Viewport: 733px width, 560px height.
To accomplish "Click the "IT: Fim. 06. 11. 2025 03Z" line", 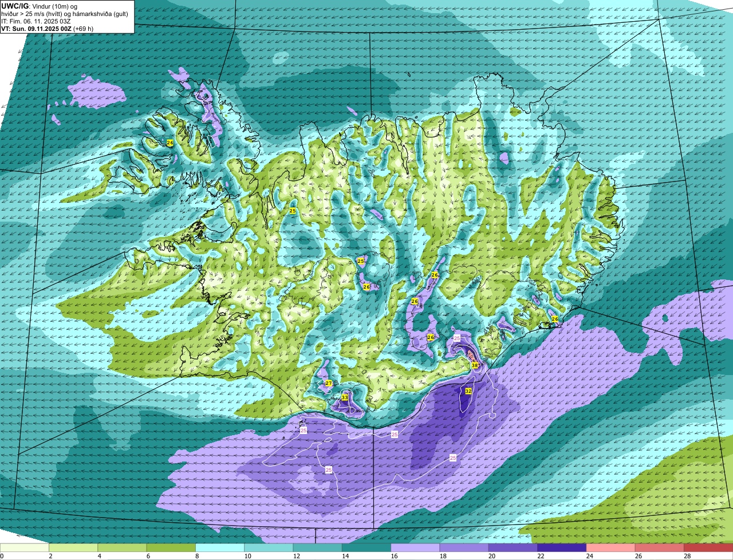I will 36,21.
